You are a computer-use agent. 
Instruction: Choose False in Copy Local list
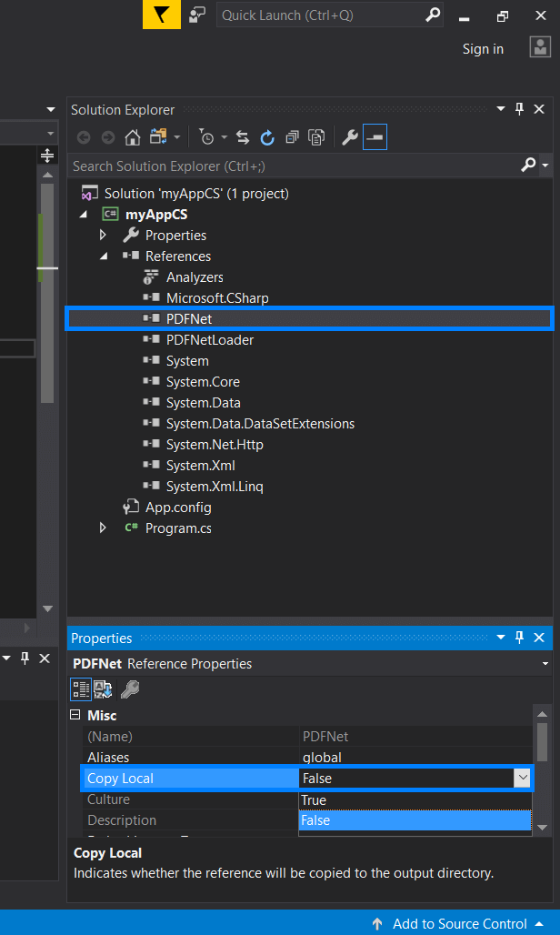(x=415, y=820)
